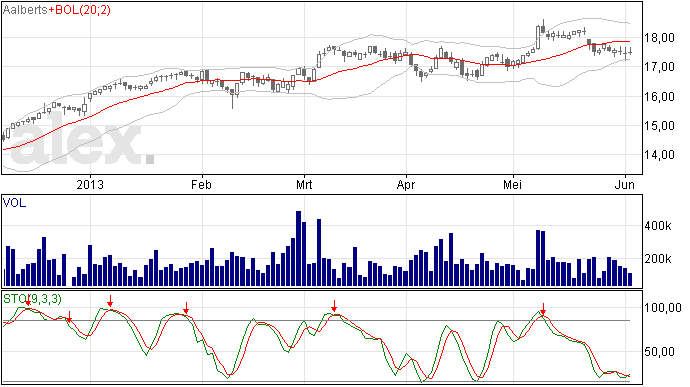
Task: Click the VOL panel label
Action: coord(15,203)
